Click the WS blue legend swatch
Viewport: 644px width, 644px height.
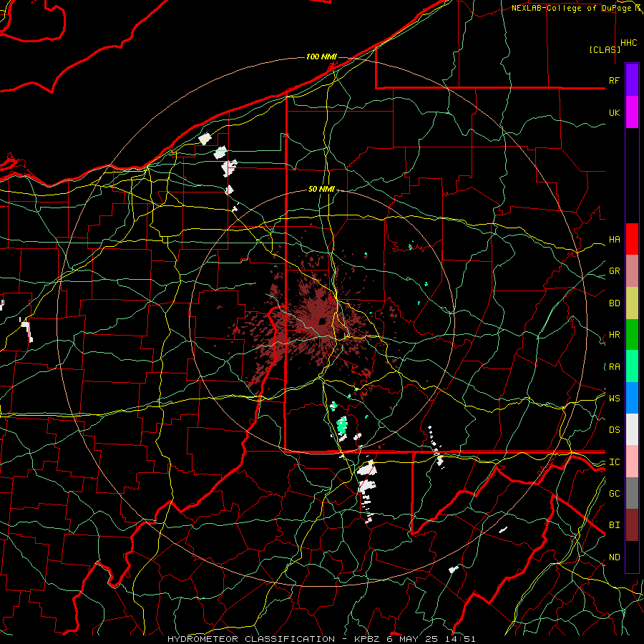[x=632, y=398]
